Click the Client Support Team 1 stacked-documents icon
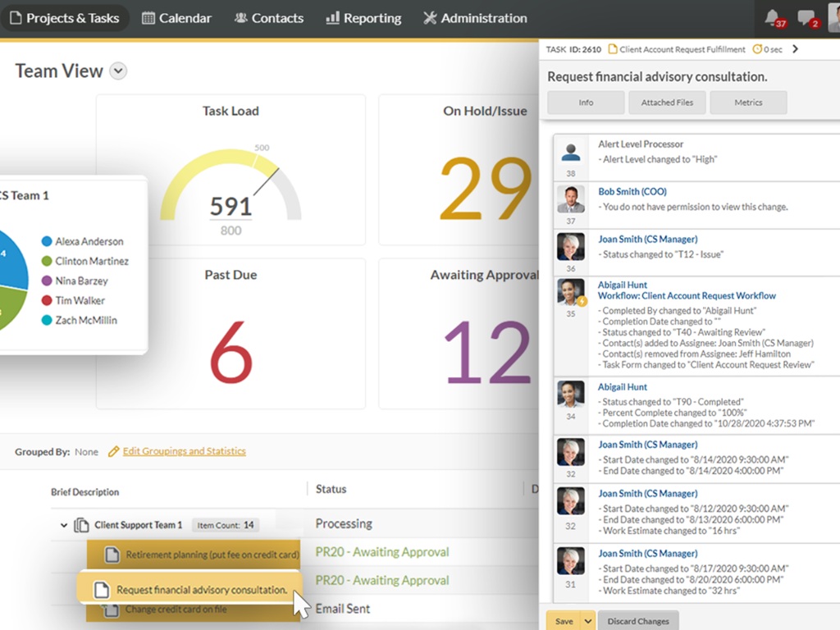This screenshot has width=840, height=630. click(81, 525)
